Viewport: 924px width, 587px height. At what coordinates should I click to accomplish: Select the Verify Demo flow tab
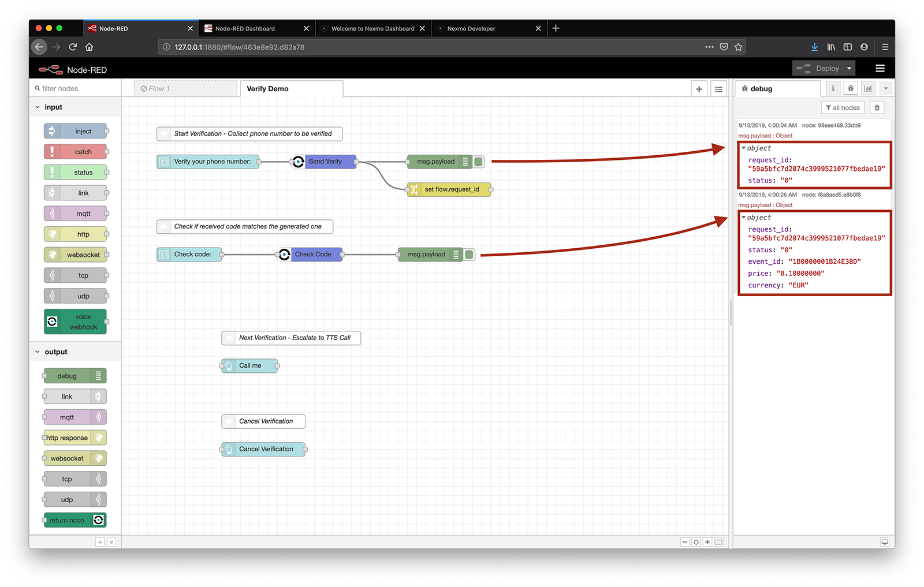pyautogui.click(x=267, y=88)
